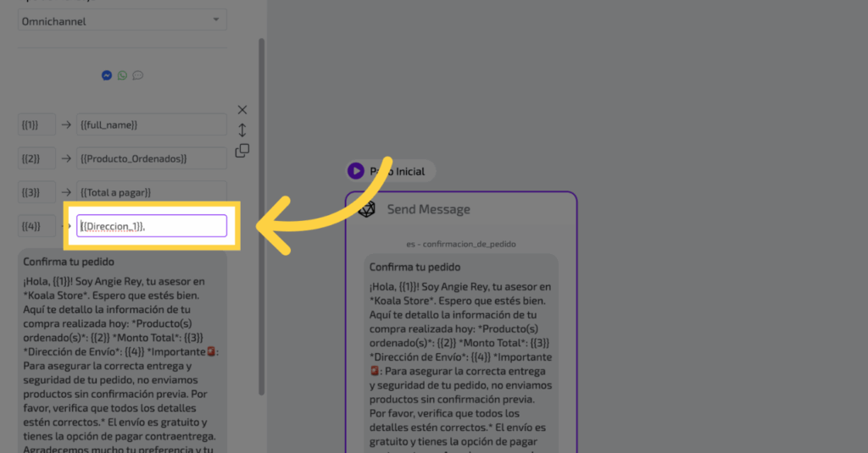Click the WhatsApp channel icon
The height and width of the screenshot is (453, 868).
pos(122,75)
